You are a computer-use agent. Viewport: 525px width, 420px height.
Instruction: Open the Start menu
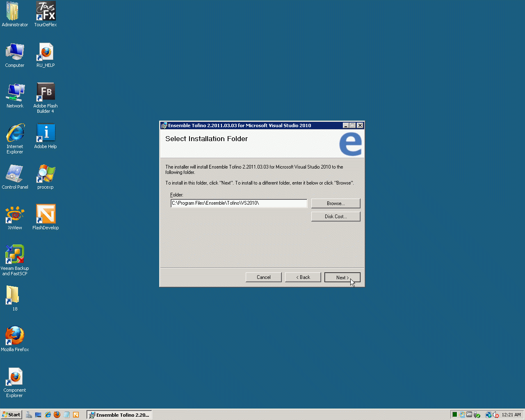point(11,415)
